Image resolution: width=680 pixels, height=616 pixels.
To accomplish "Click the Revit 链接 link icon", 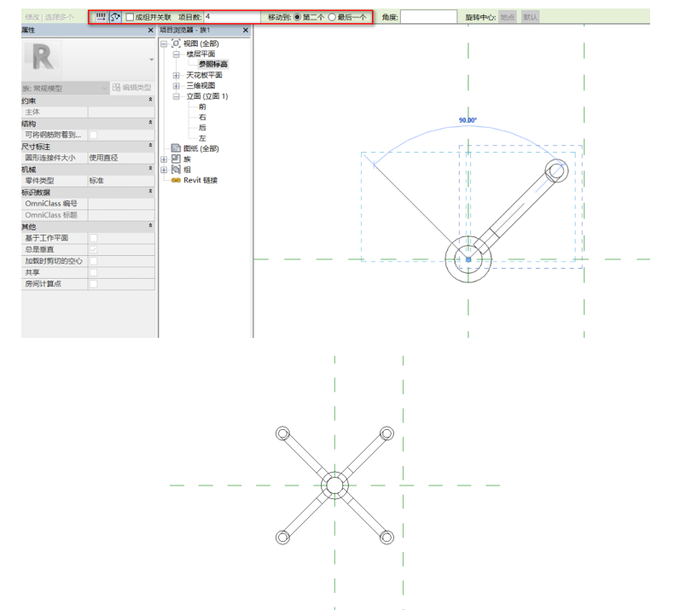I will (x=176, y=180).
